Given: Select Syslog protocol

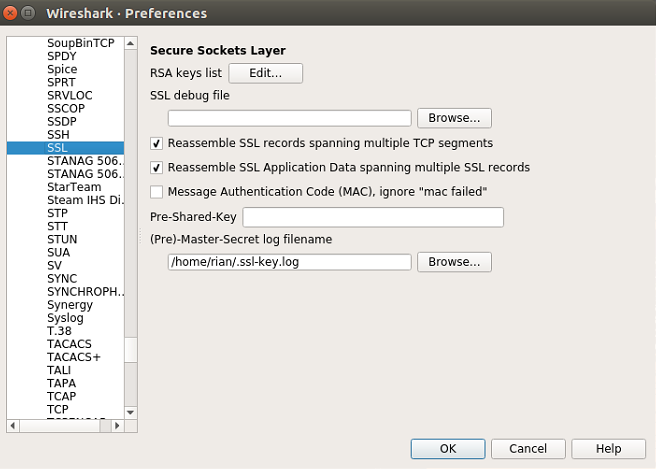Looking at the screenshot, I should (x=65, y=318).
